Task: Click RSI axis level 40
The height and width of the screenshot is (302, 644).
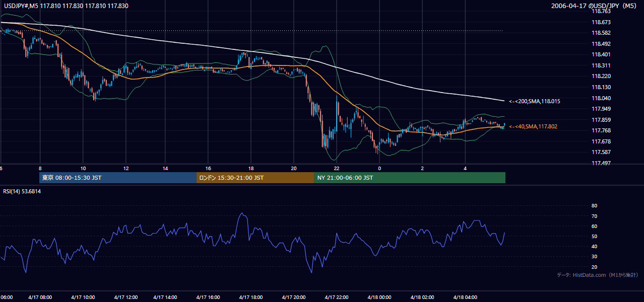Action: pos(594,246)
